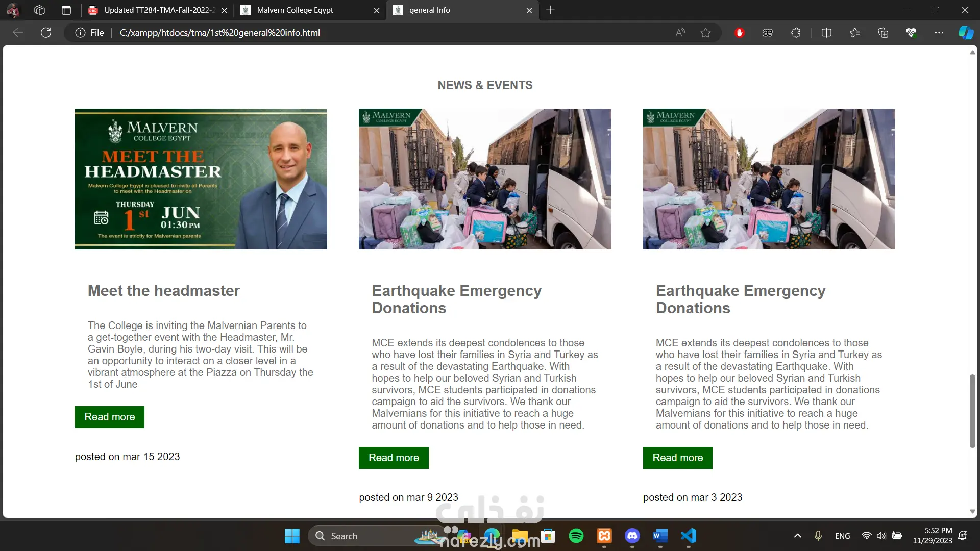Launch Spotify from the taskbar
The height and width of the screenshot is (551, 980).
point(576,536)
